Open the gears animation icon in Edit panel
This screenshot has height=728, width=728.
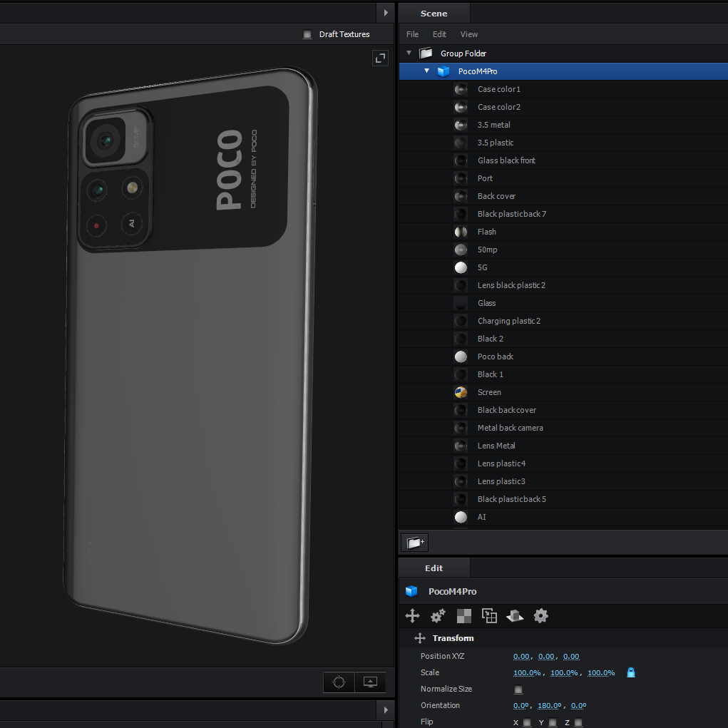point(438,616)
